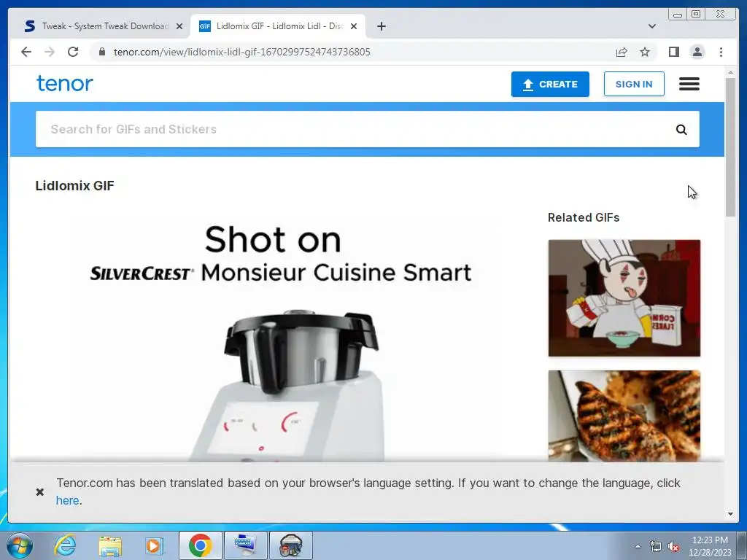This screenshot has width=747, height=560.
Task: Click the browser forward arrow
Action: coord(50,52)
